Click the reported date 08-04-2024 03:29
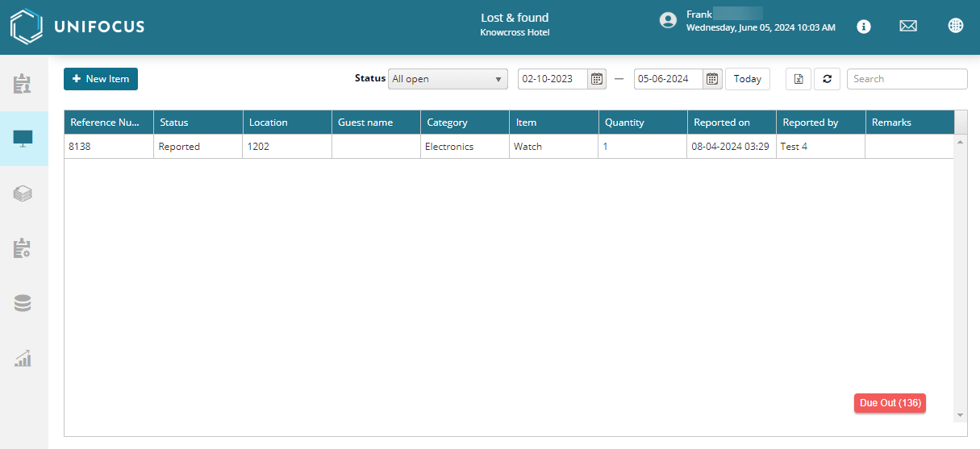This screenshot has height=449, width=980. click(x=732, y=147)
